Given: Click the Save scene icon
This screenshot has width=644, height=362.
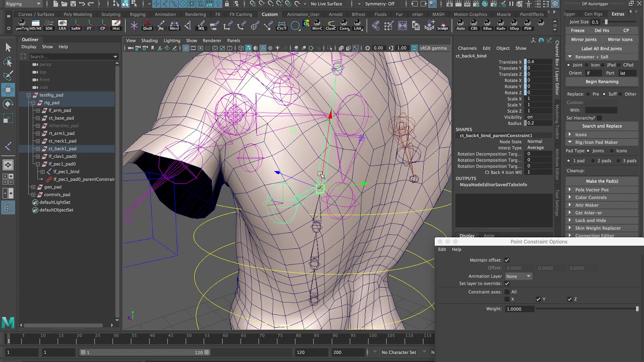Looking at the screenshot, I should tap(72, 4).
